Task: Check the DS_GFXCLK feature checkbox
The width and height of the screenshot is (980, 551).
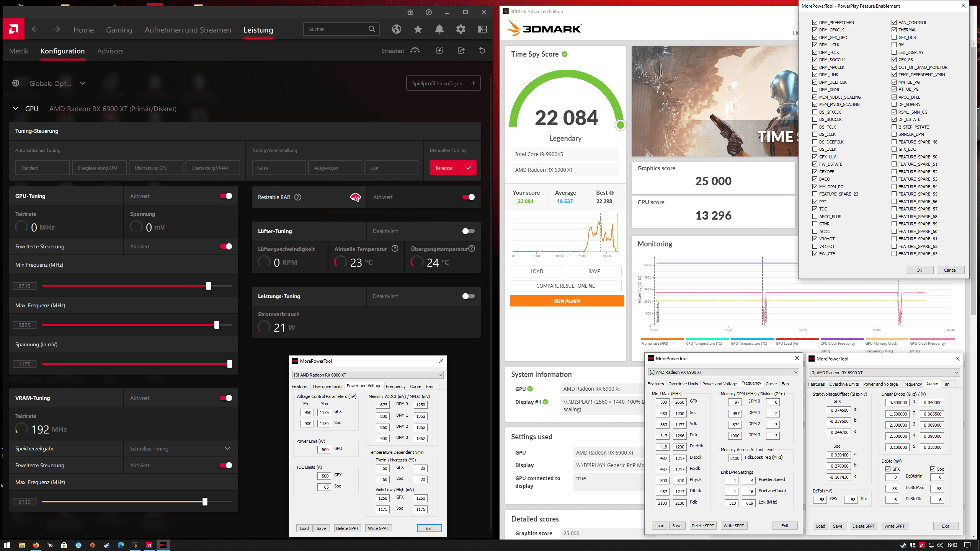Action: (815, 112)
